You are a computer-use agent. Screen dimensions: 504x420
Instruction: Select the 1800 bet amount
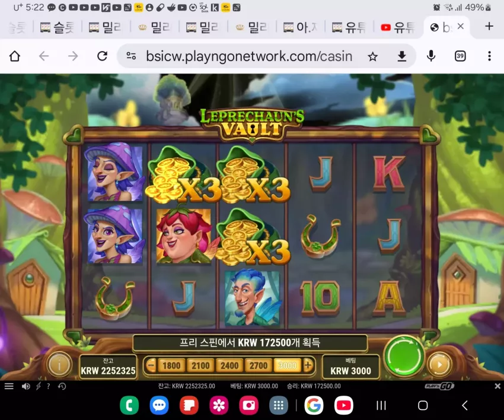coord(171,365)
